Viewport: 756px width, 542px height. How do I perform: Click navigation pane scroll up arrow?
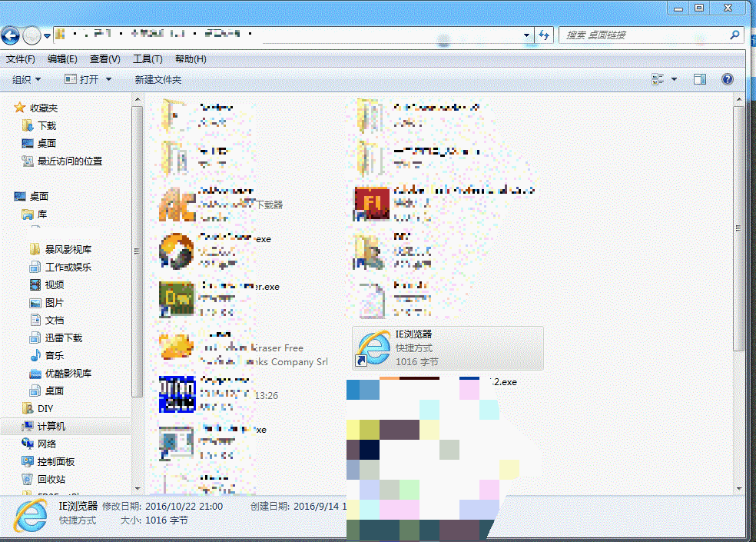click(138, 99)
